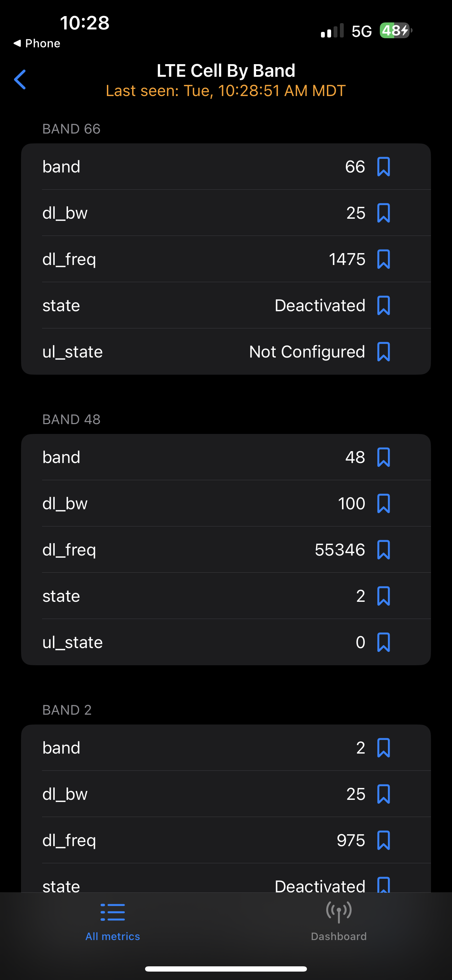Bookmark Band 48 dl_freq 55346
452x980 pixels.
(383, 550)
